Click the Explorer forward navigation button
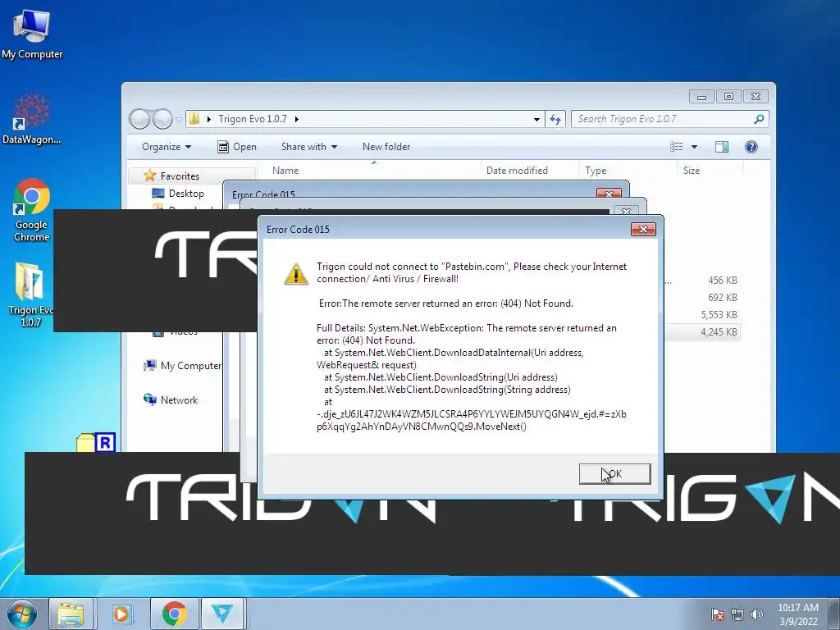Viewport: 840px width, 630px height. tap(162, 119)
